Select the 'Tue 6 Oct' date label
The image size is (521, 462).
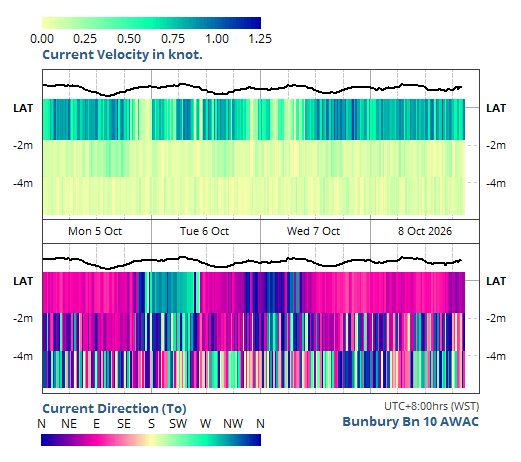point(204,231)
